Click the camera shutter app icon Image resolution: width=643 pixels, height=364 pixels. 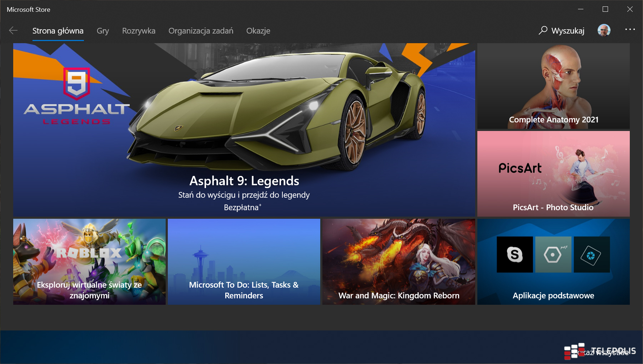(592, 254)
